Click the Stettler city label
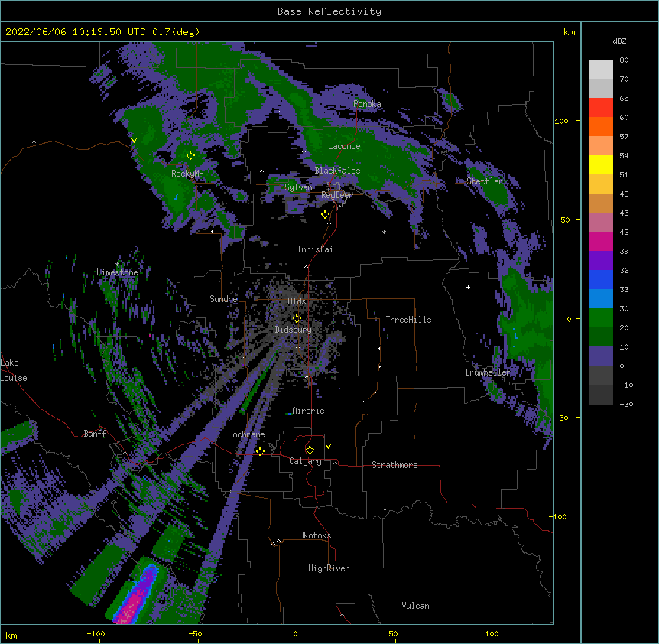 (485, 181)
